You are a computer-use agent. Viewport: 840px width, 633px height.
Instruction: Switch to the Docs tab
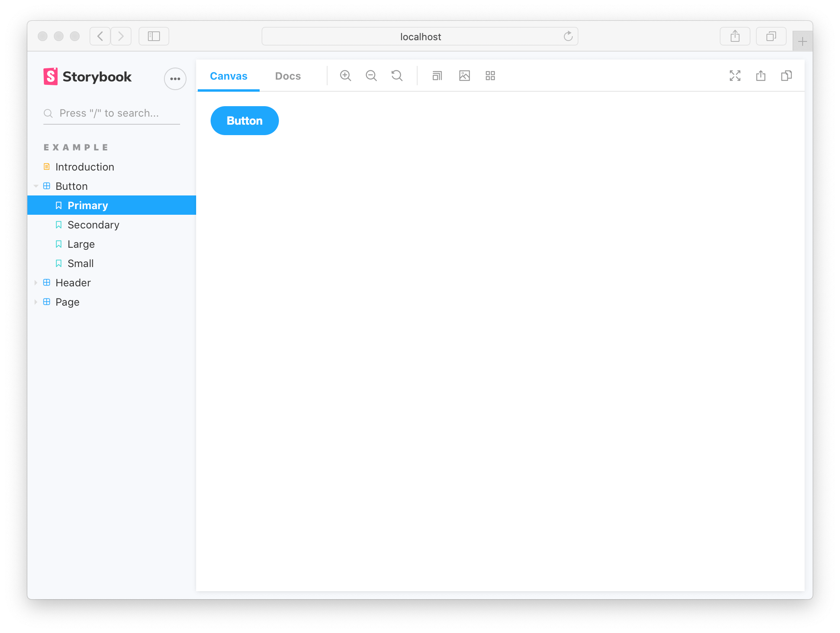287,75
